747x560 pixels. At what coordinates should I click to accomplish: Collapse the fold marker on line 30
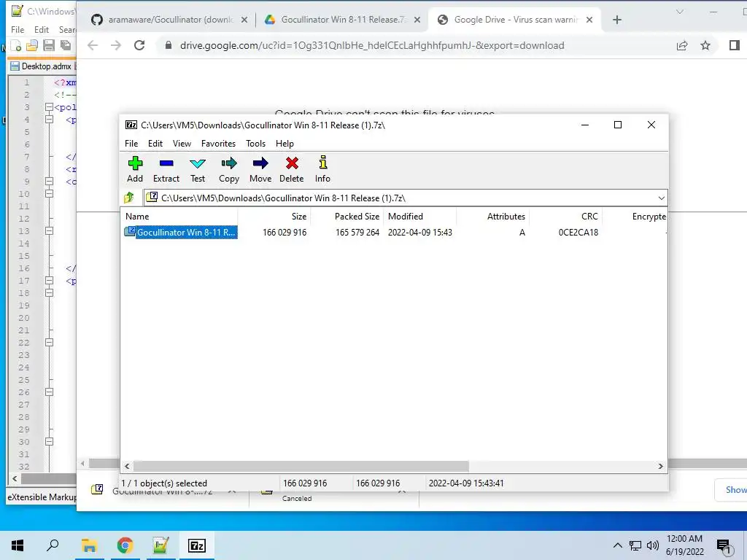(49, 441)
